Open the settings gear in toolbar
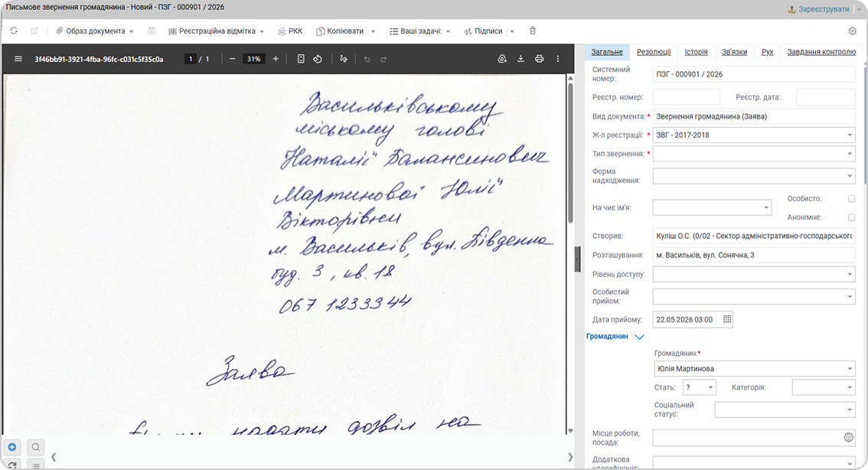868x470 pixels. coord(853,31)
